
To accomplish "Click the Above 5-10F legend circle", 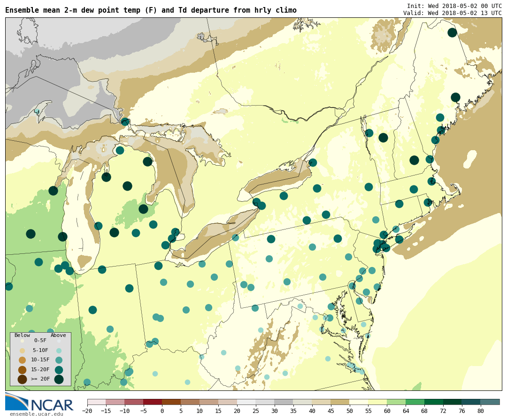I will 59,351.
